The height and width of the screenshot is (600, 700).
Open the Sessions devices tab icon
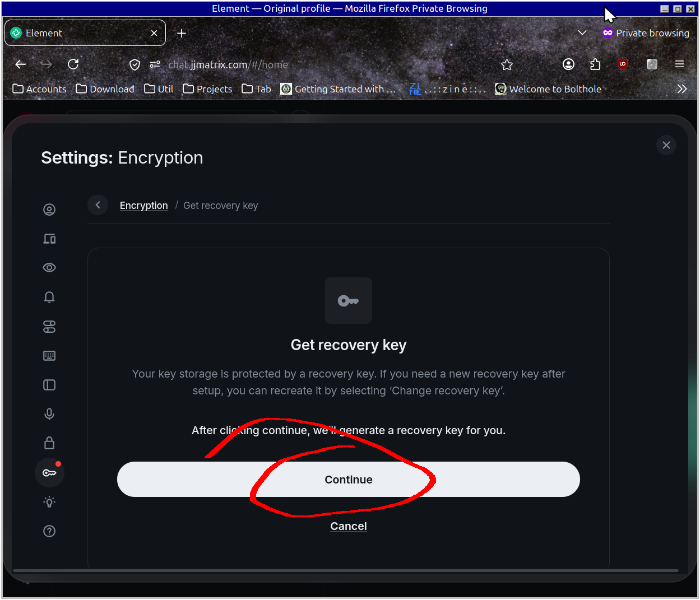pos(49,239)
